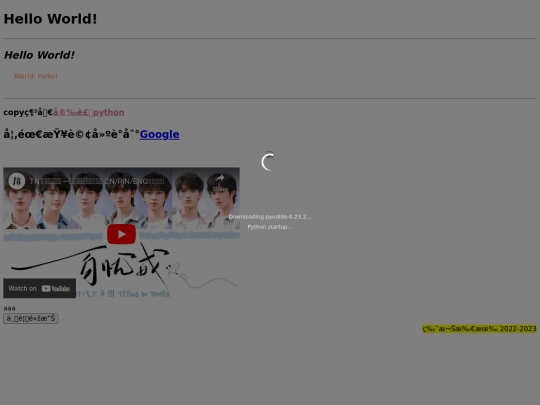Click the Watch on YouTube button
This screenshot has width=540, height=405.
pos(40,288)
